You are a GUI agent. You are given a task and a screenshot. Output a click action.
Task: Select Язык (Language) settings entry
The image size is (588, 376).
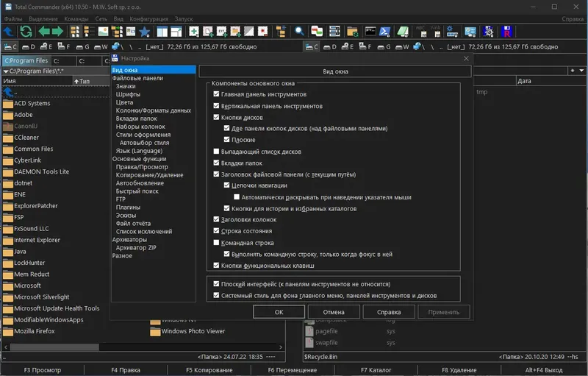pos(139,151)
